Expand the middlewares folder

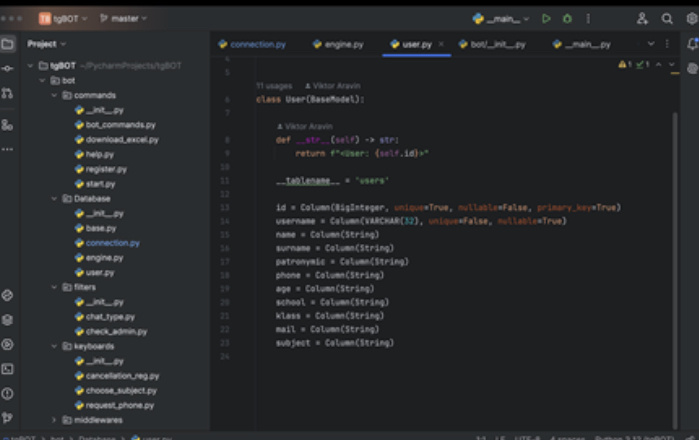point(54,420)
